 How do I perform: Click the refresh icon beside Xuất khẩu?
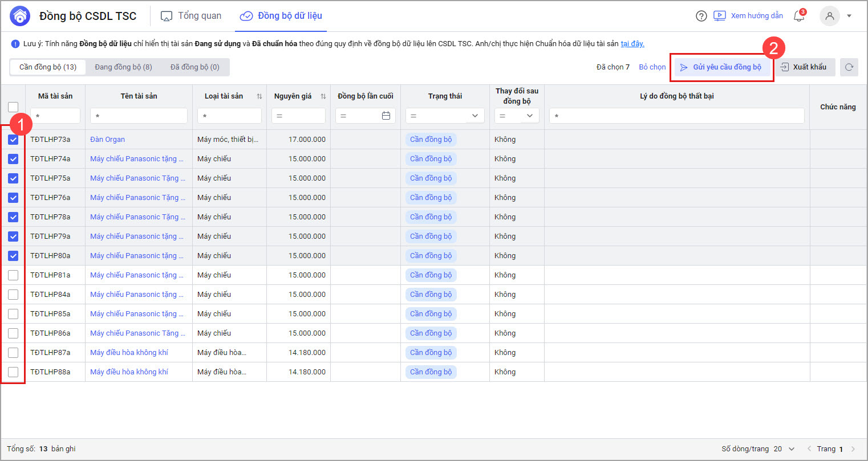pyautogui.click(x=849, y=67)
